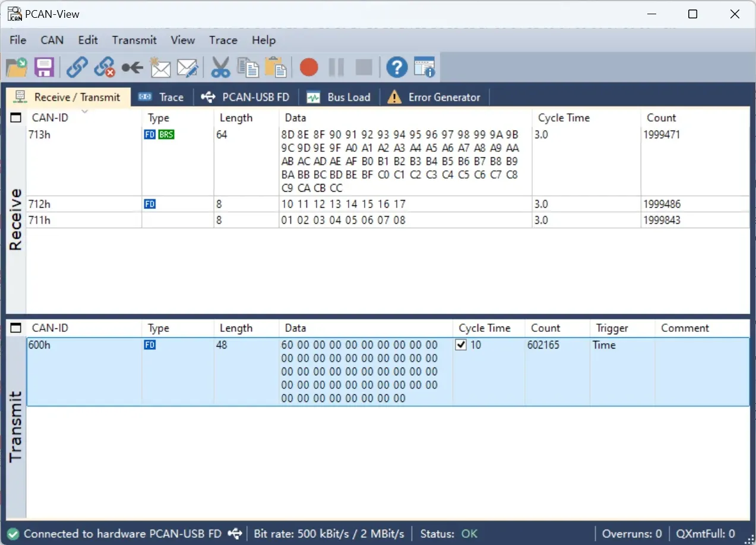
Task: Click the PCAN-View app icon in title bar
Action: click(x=15, y=14)
